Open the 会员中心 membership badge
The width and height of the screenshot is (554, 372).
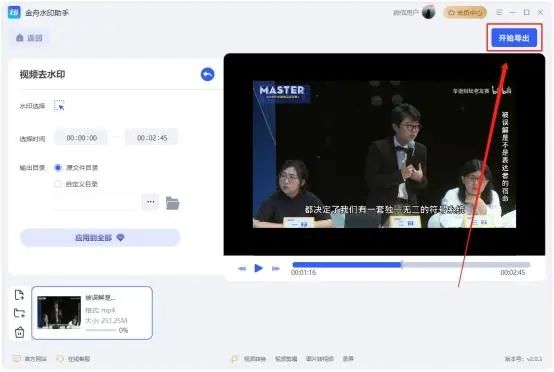(x=465, y=13)
